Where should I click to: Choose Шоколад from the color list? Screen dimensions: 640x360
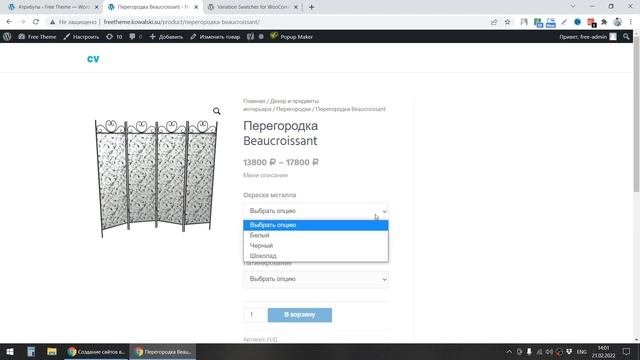point(316,256)
